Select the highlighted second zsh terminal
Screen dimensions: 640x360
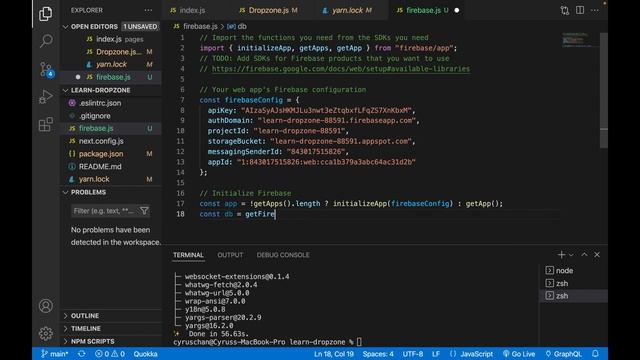(x=573, y=296)
